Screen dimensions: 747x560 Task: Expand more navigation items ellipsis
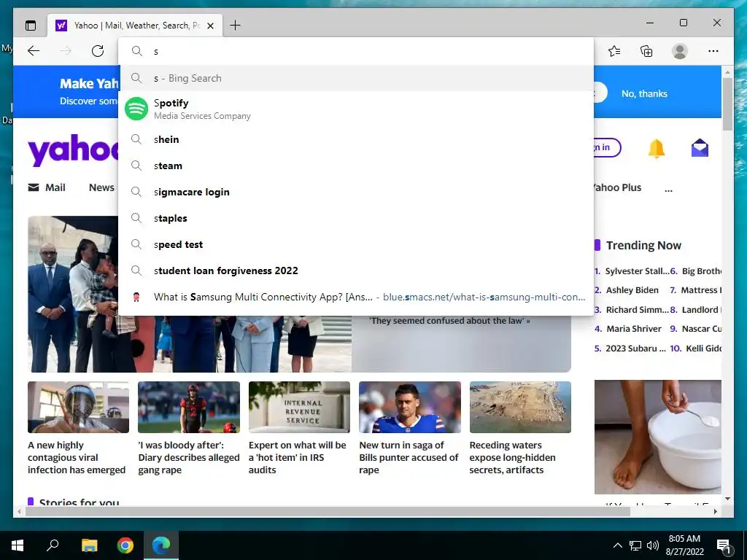(668, 189)
